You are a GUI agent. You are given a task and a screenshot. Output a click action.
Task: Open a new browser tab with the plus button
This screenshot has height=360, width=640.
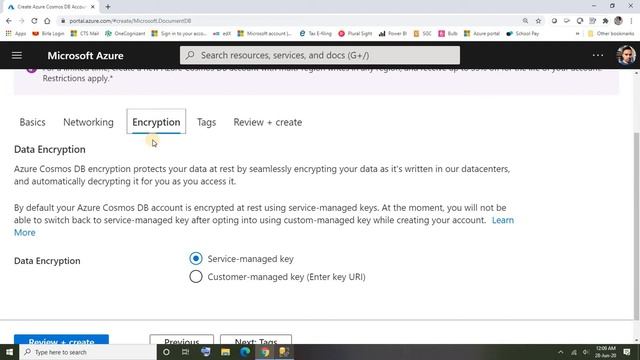tap(108, 7)
